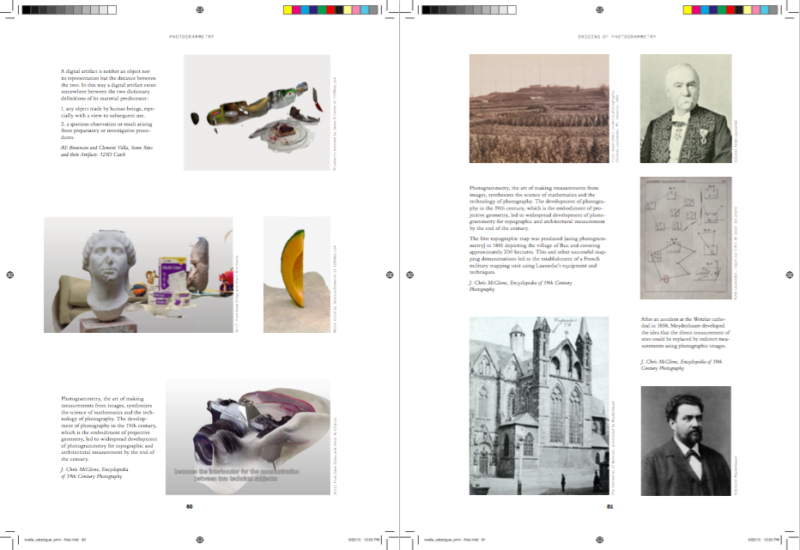Image resolution: width=800 pixels, height=550 pixels.
Task: Click the paragraph 'The first topographic map was produced'
Action: (538, 255)
